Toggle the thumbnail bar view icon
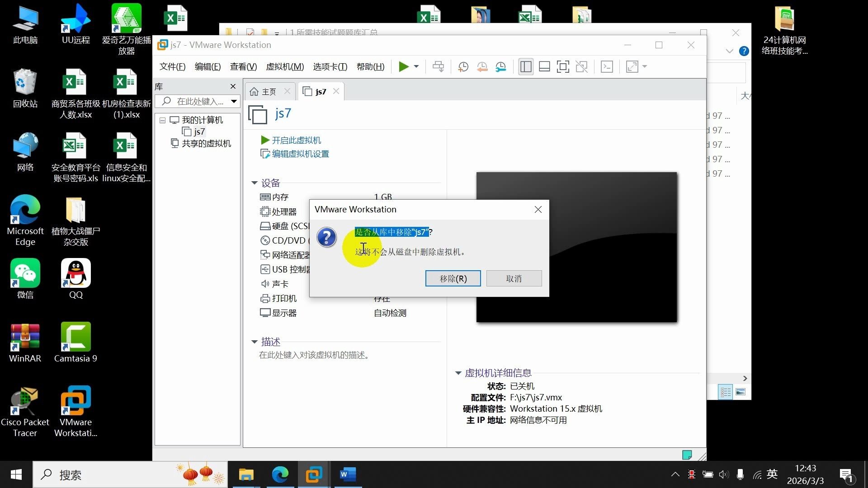 coord(544,67)
